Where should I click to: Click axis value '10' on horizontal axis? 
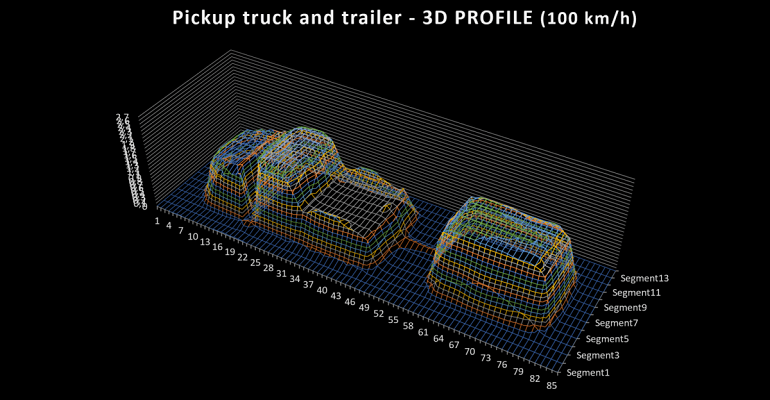pos(192,237)
